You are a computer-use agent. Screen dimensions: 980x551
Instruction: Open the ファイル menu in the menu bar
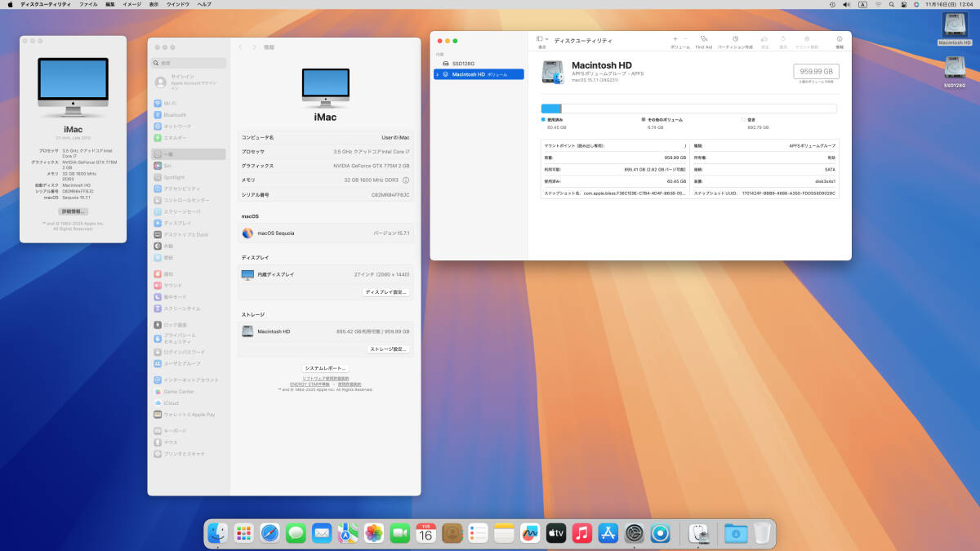coord(88,4)
